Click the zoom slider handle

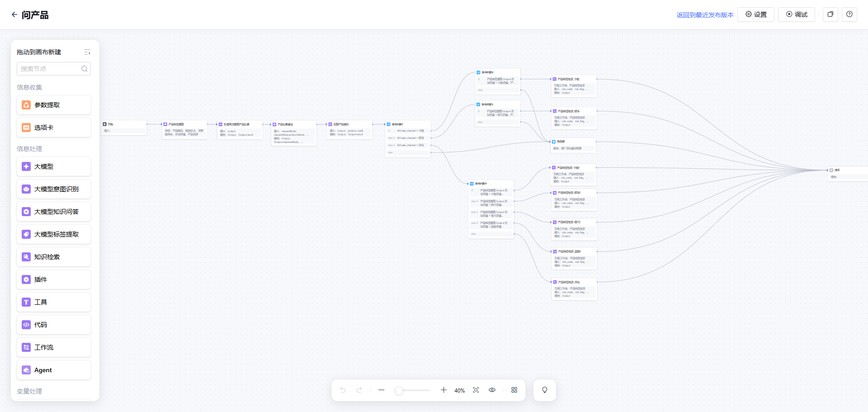pyautogui.click(x=399, y=390)
